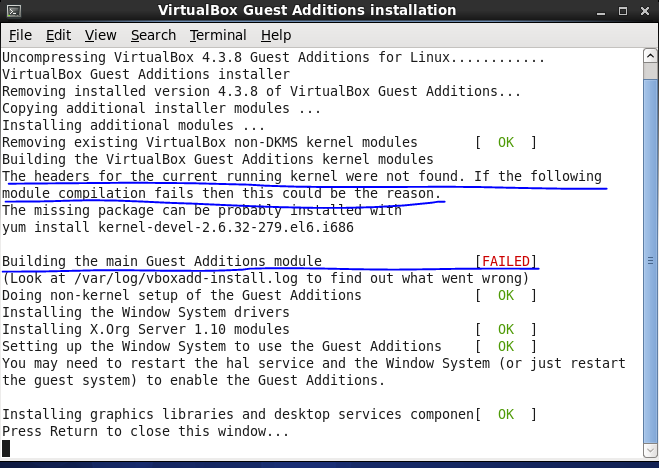Open the Help menu
This screenshot has width=659, height=468.
point(276,35)
